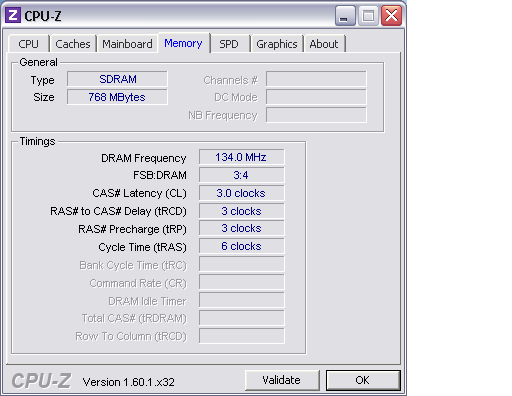Click the empty DC Mode field

pos(316,97)
